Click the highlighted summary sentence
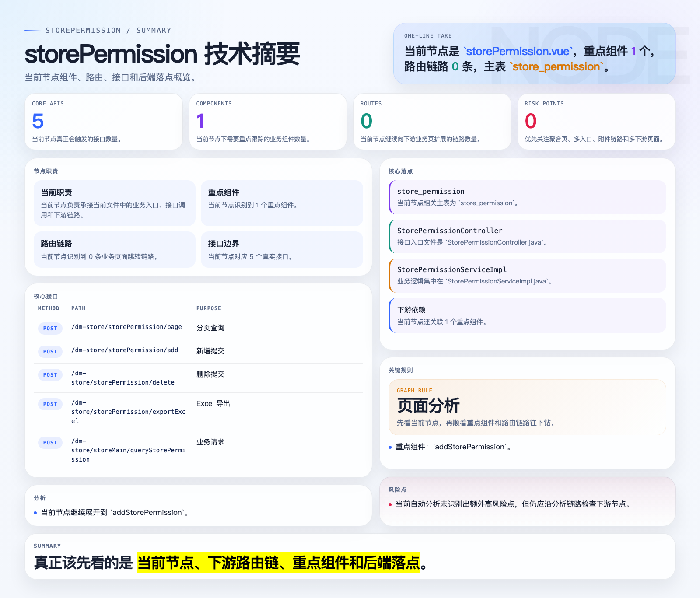Image resolution: width=700 pixels, height=598 pixels. [278, 563]
